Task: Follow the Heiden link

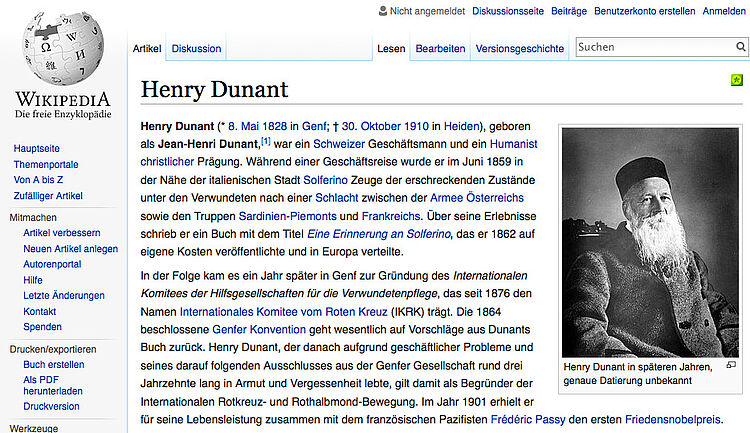Action: point(461,126)
